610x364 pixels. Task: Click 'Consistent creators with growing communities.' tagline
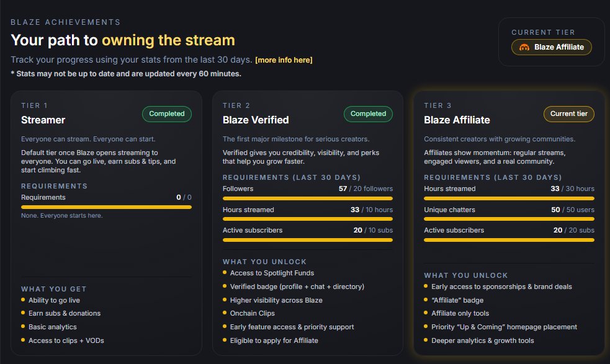tap(500, 139)
